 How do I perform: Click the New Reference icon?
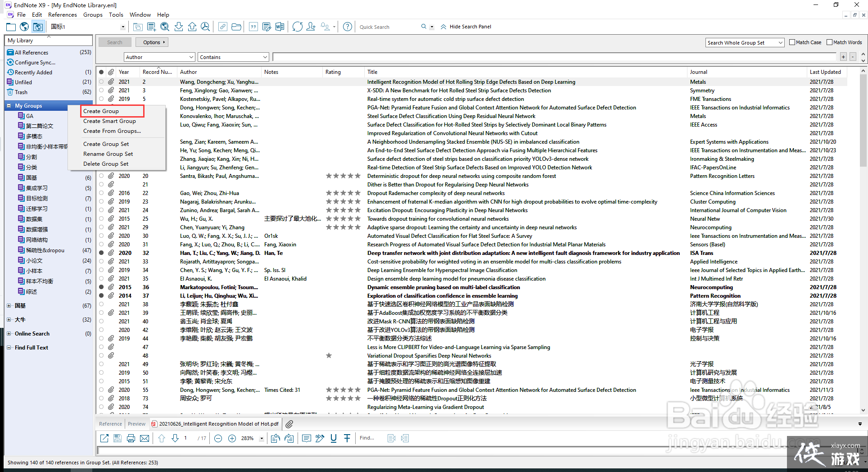point(151,27)
